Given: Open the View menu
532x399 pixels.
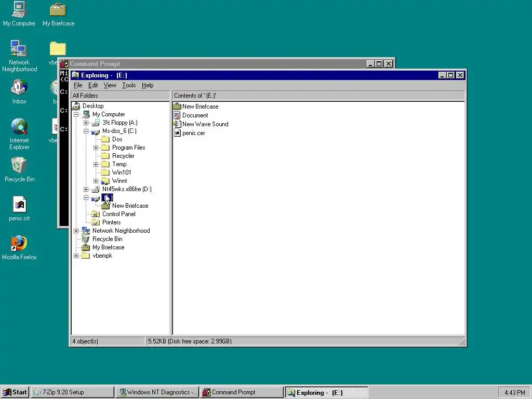Looking at the screenshot, I should (x=110, y=85).
